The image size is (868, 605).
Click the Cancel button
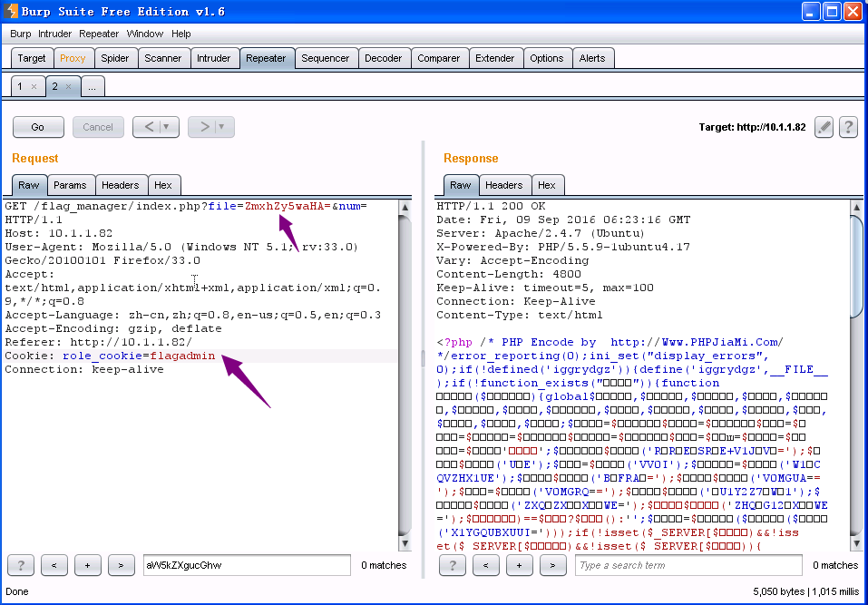[98, 127]
